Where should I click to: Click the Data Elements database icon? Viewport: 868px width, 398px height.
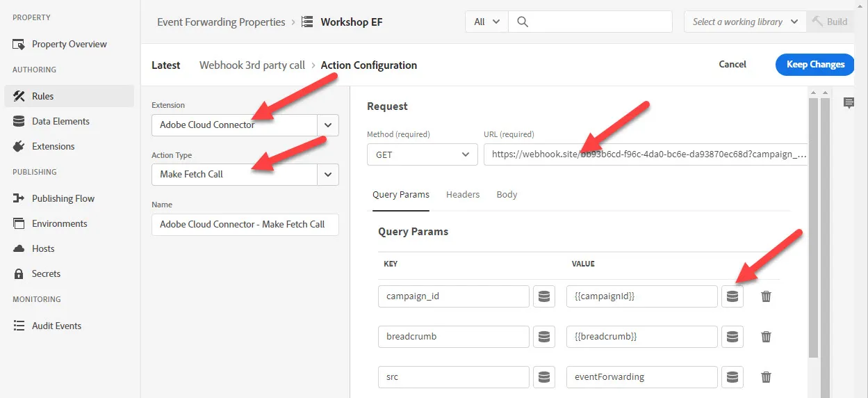tap(19, 121)
